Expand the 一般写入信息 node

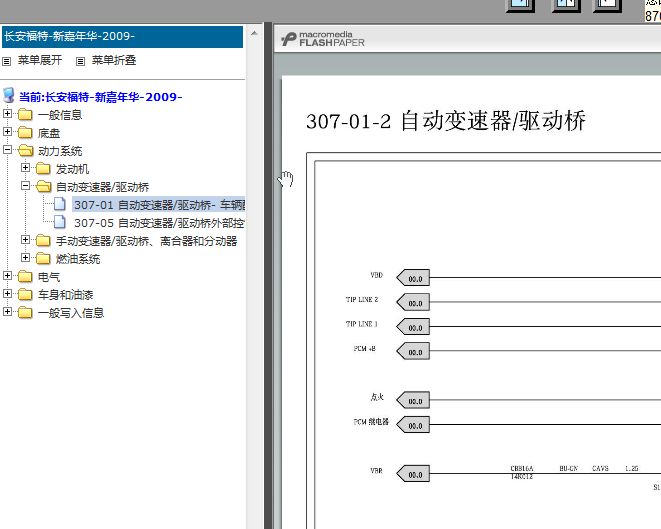7,312
